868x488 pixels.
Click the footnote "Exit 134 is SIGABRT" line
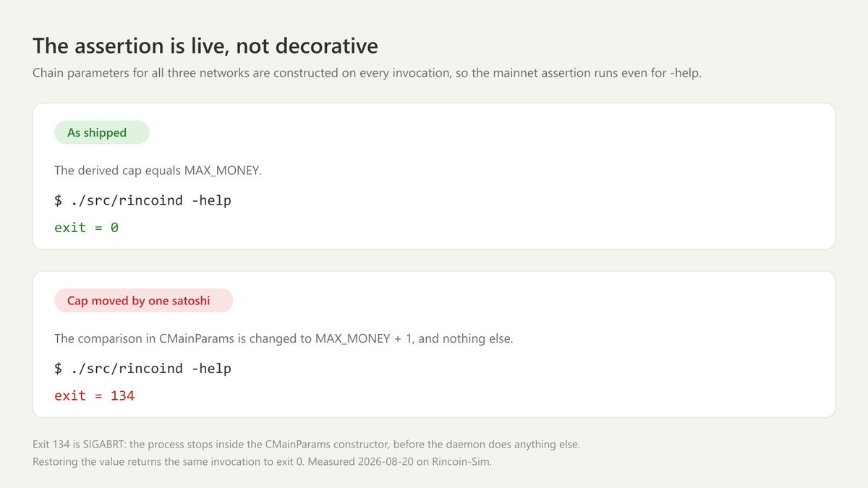click(x=306, y=445)
